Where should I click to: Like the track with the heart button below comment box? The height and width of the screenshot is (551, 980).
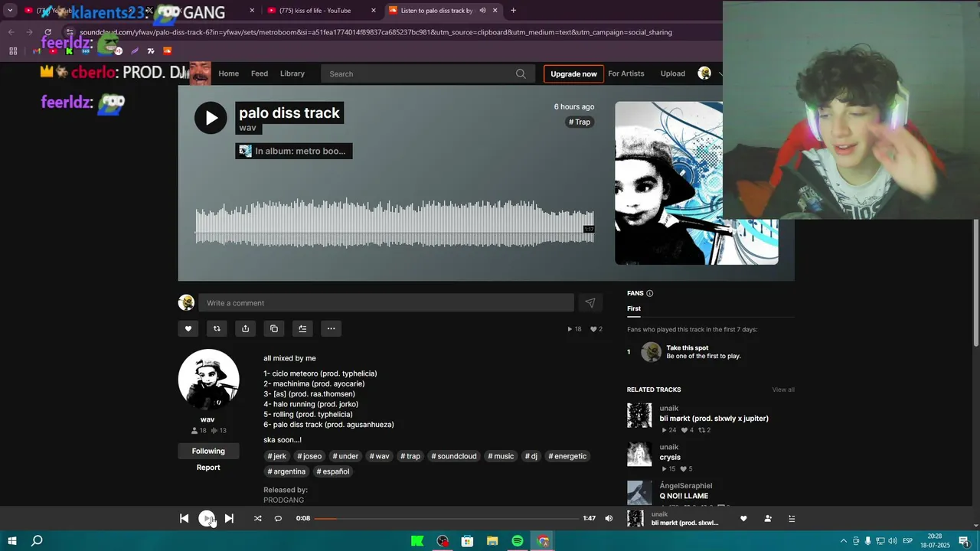(188, 328)
